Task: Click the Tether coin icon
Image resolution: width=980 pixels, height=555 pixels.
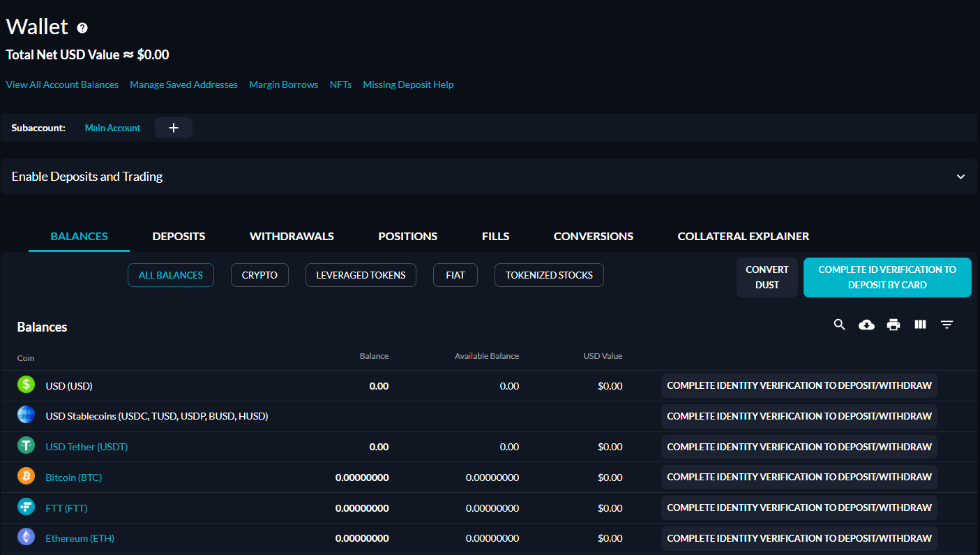Action: tap(26, 445)
